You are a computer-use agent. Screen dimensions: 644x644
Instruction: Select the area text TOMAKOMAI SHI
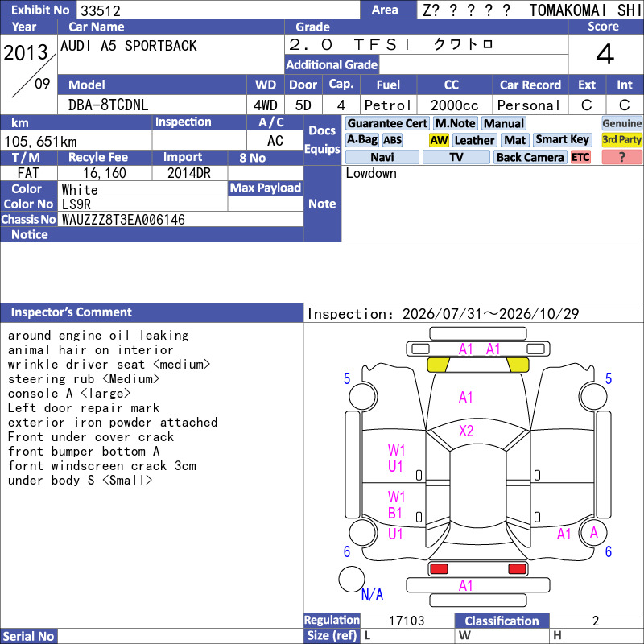585,10
